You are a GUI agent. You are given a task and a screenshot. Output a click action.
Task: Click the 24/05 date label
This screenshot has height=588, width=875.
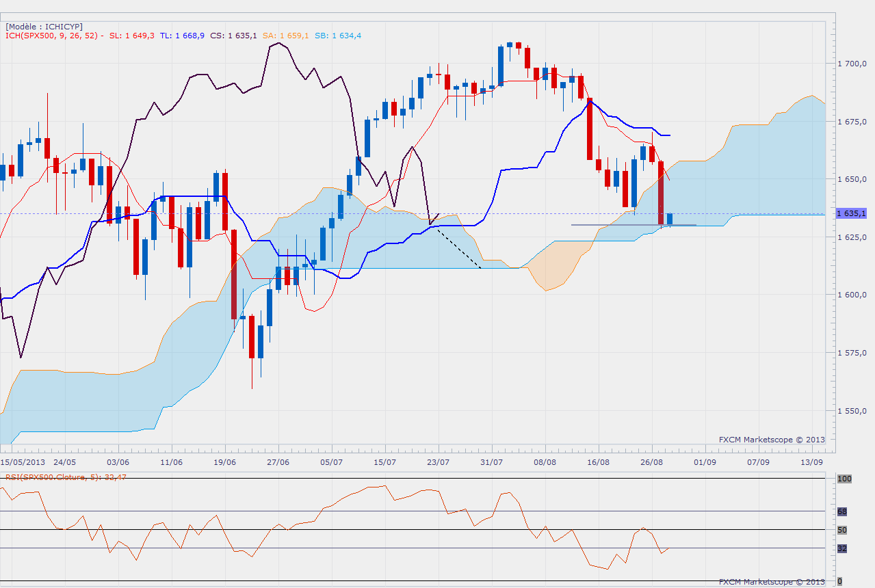point(64,462)
